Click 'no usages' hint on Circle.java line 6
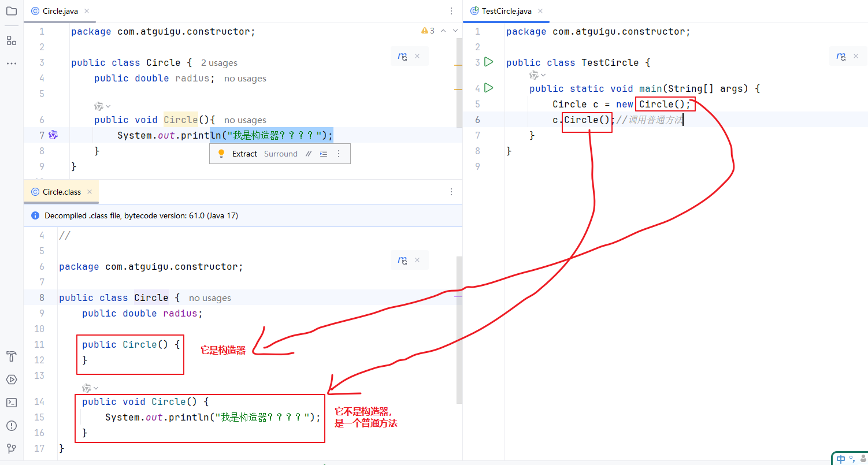The width and height of the screenshot is (868, 465). (x=245, y=120)
